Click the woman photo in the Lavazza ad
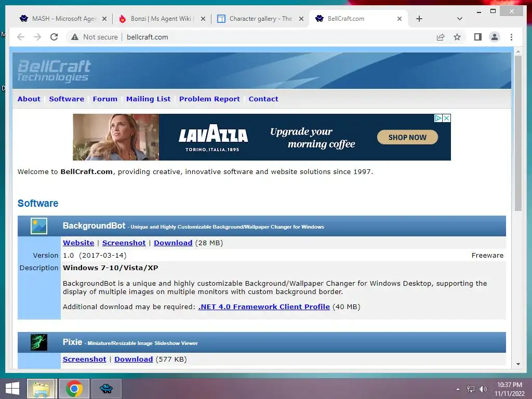This screenshot has width=532, height=399. (x=116, y=137)
